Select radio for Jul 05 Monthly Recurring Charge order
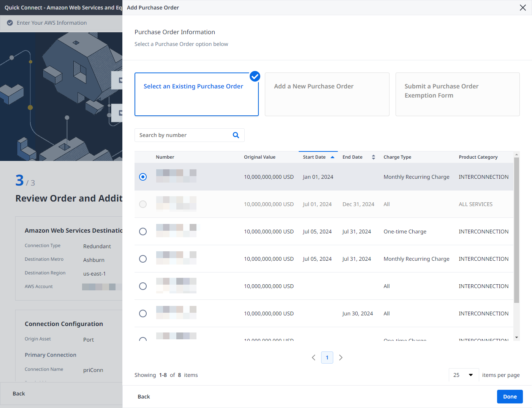532x408 pixels. [x=143, y=259]
